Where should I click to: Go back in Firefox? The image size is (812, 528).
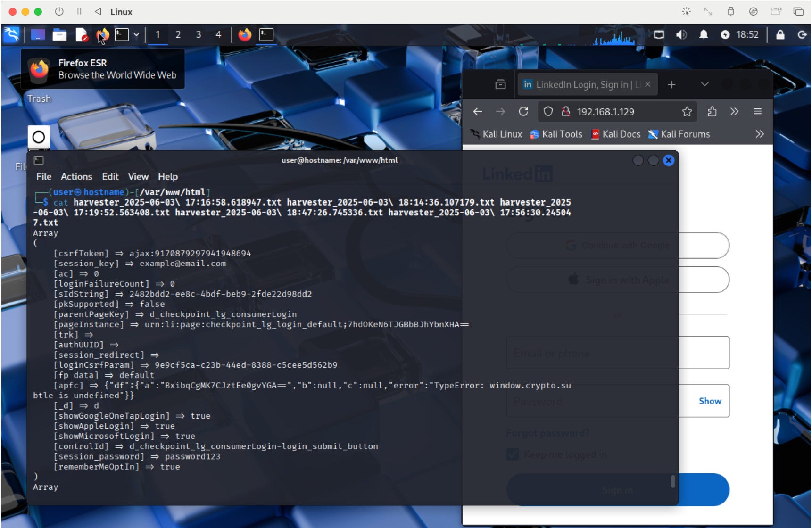coord(478,112)
